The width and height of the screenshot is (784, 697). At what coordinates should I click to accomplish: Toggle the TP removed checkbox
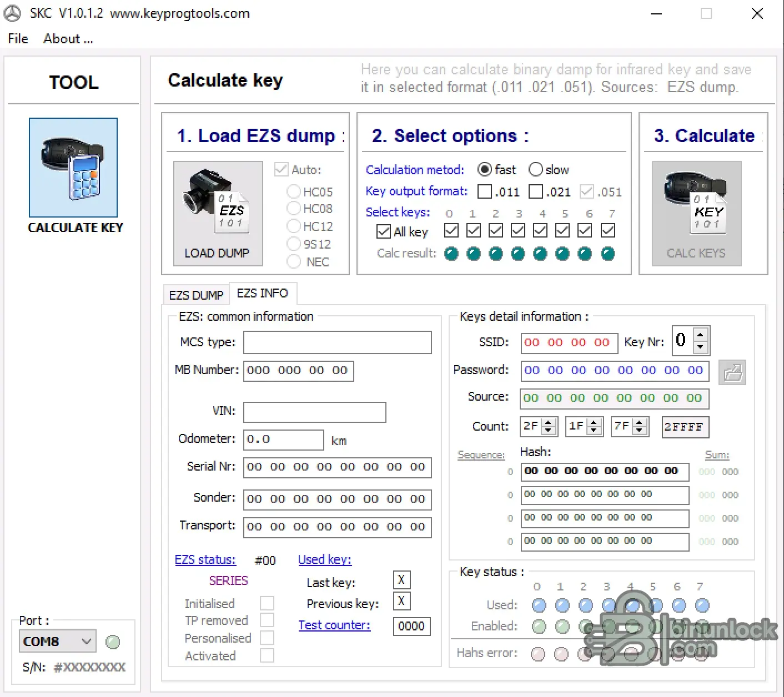pos(267,620)
